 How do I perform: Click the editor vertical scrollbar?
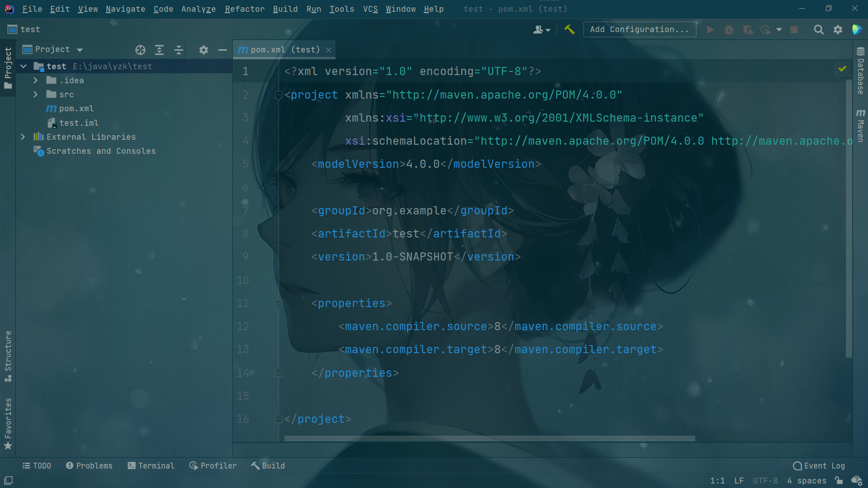point(849,218)
